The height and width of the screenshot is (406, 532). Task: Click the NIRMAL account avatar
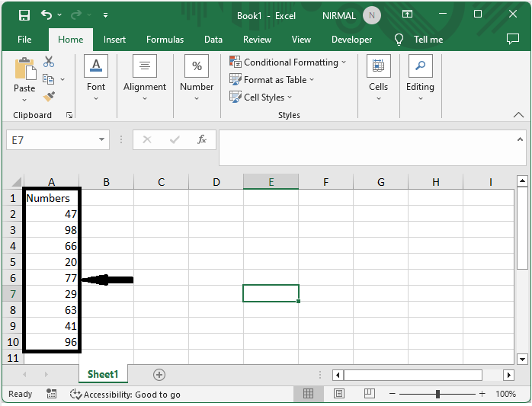point(371,15)
